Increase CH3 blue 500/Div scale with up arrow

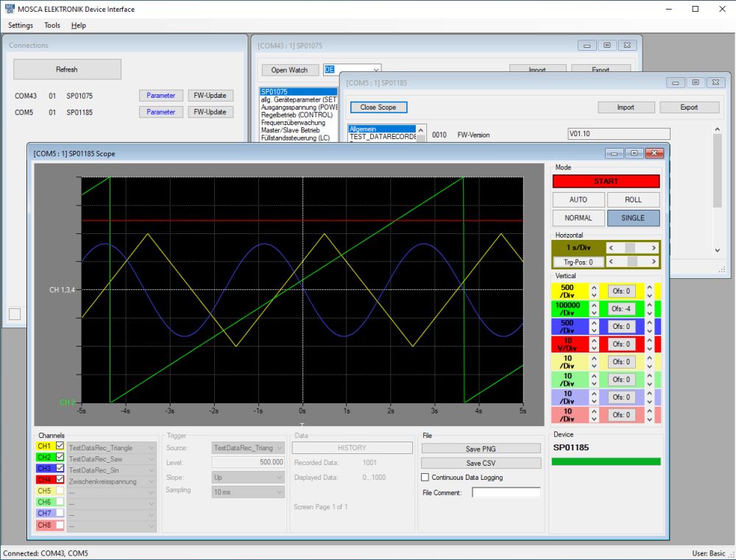(594, 323)
